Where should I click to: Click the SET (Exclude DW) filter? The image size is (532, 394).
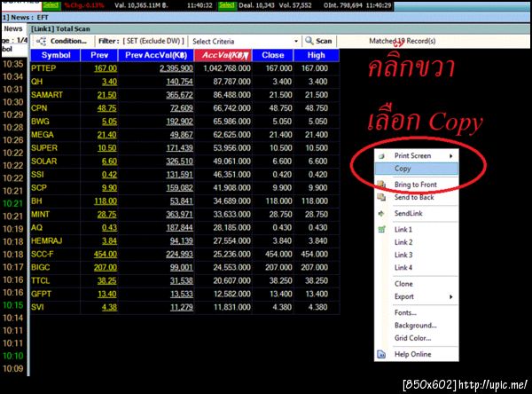[153, 41]
